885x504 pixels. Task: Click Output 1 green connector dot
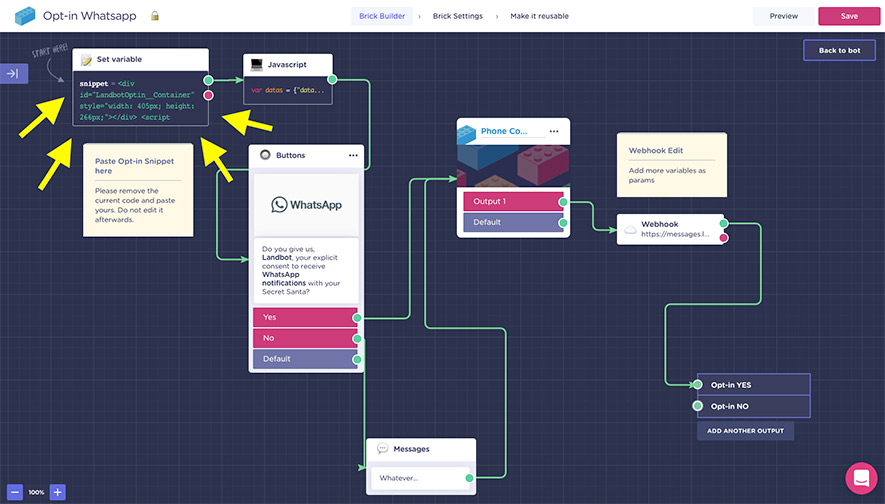[563, 202]
